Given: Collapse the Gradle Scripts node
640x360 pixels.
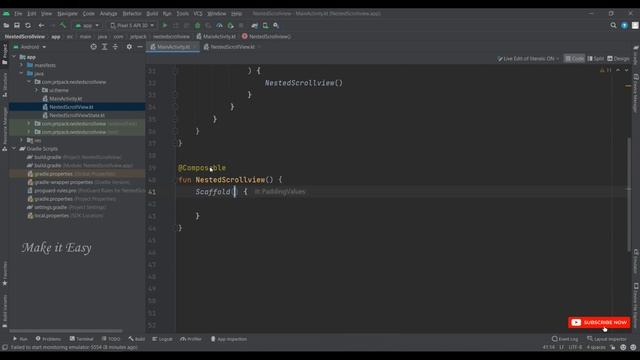Looking at the screenshot, I should coord(14,149).
